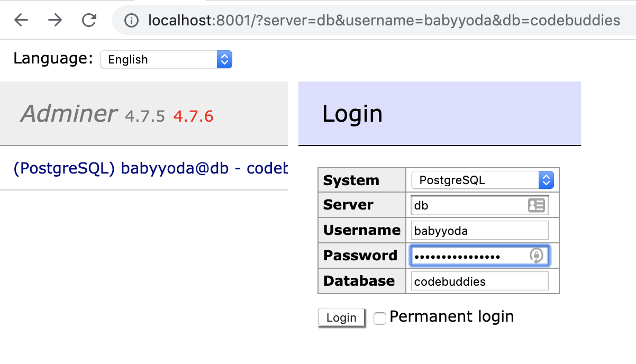Open the Language dropdown
The height and width of the screenshot is (364, 636).
[x=166, y=59]
